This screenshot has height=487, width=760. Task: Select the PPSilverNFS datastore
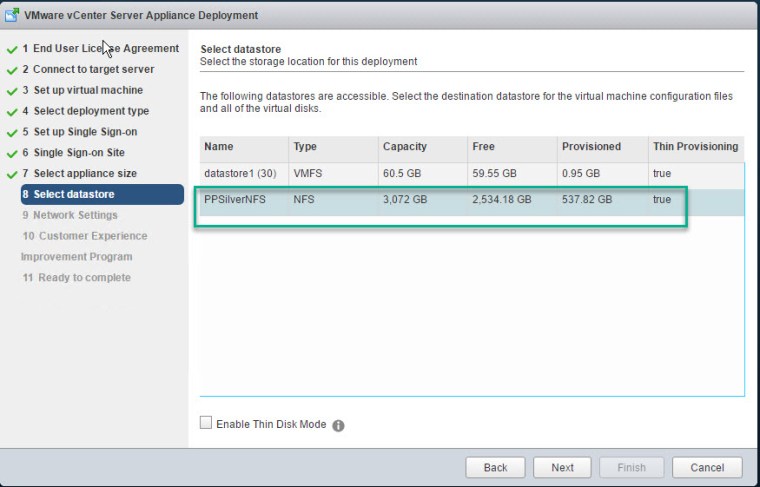tap(472, 202)
